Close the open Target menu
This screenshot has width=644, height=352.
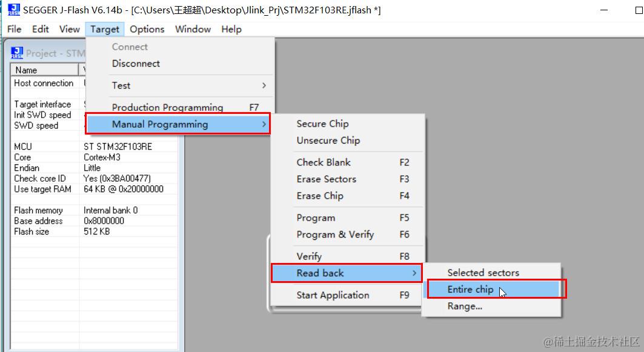[x=105, y=29]
